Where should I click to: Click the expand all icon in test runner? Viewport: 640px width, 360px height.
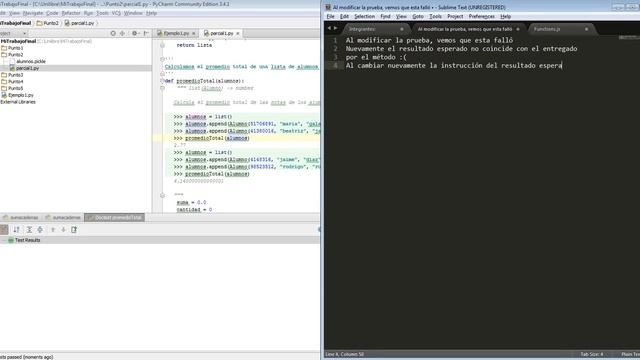coord(29,230)
